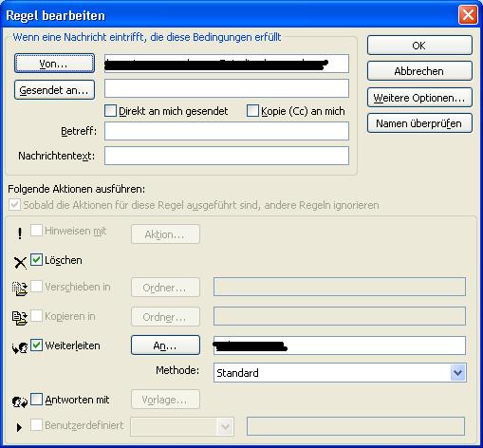Click the Folgende Aktionen ausführen label
483x448 pixels.
coord(76,189)
